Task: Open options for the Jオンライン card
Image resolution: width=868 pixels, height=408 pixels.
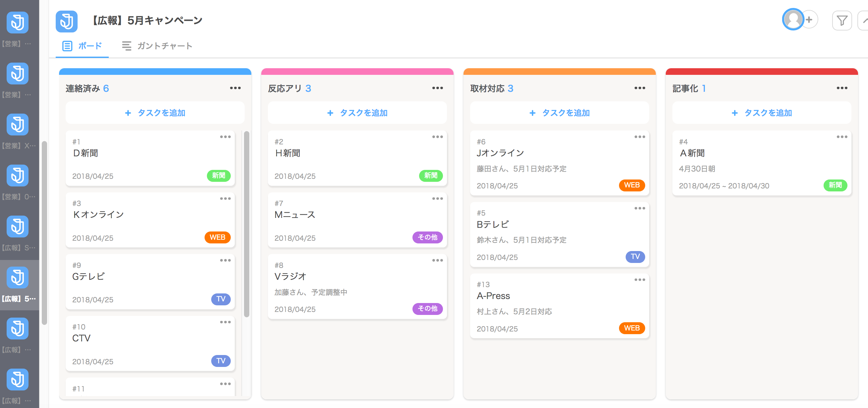Action: (x=640, y=137)
